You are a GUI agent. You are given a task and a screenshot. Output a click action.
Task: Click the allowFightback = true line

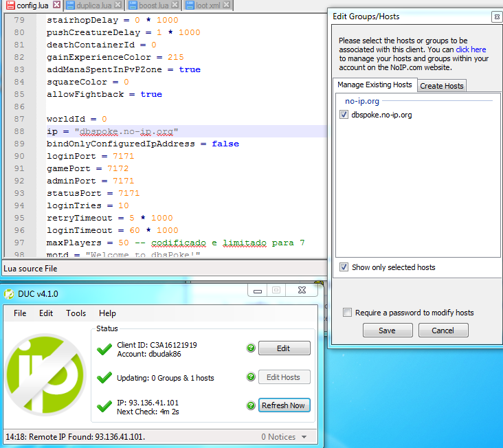coord(104,94)
